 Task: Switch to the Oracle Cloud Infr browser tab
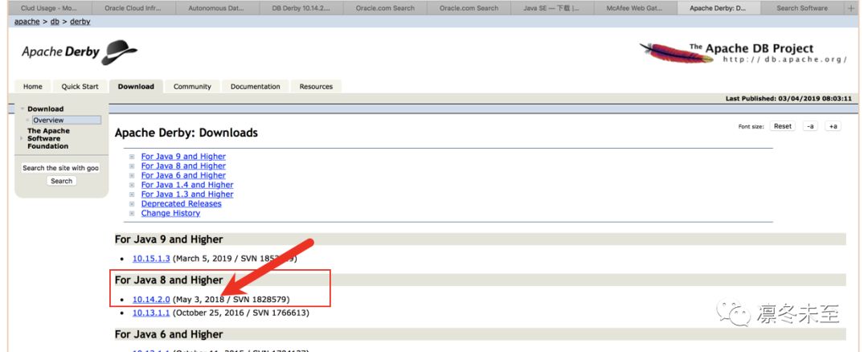[x=133, y=8]
